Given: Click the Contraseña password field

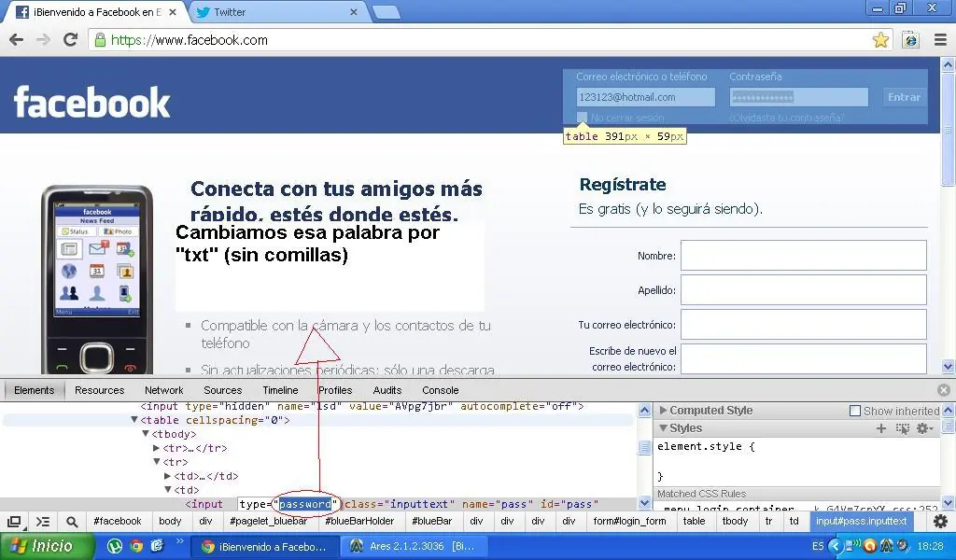Looking at the screenshot, I should click(799, 97).
